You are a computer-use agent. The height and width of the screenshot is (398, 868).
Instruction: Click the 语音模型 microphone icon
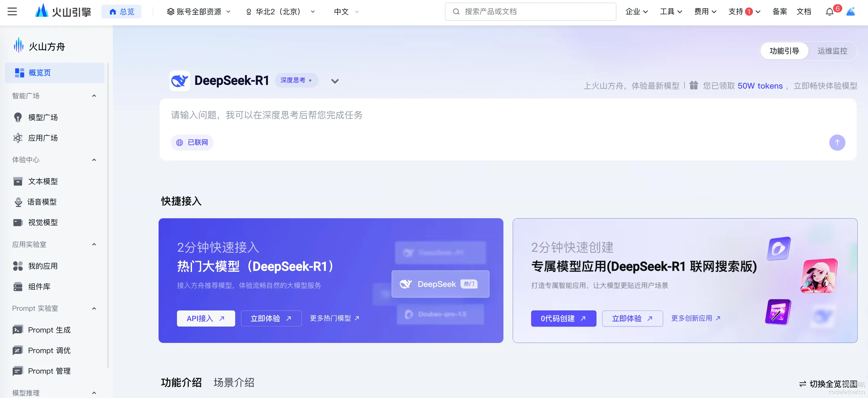[18, 202]
